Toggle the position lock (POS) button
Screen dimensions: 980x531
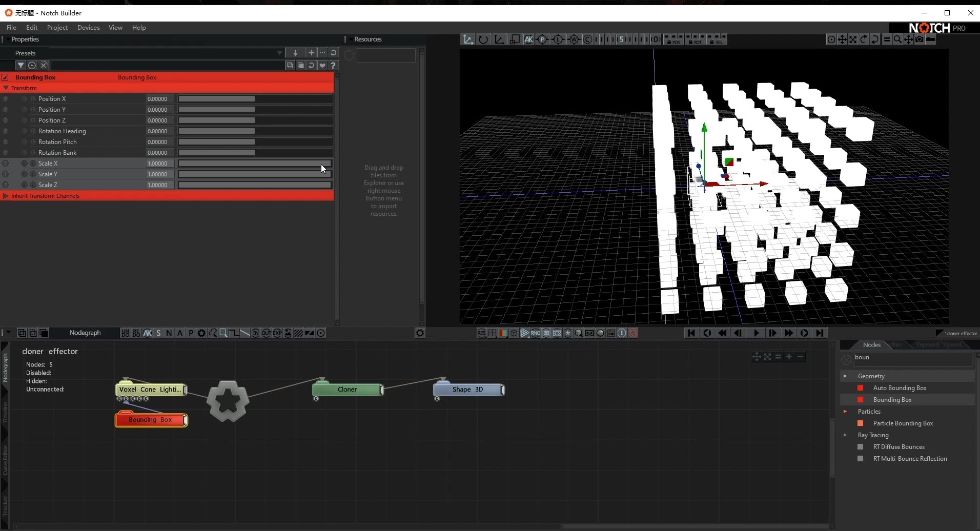(673, 39)
